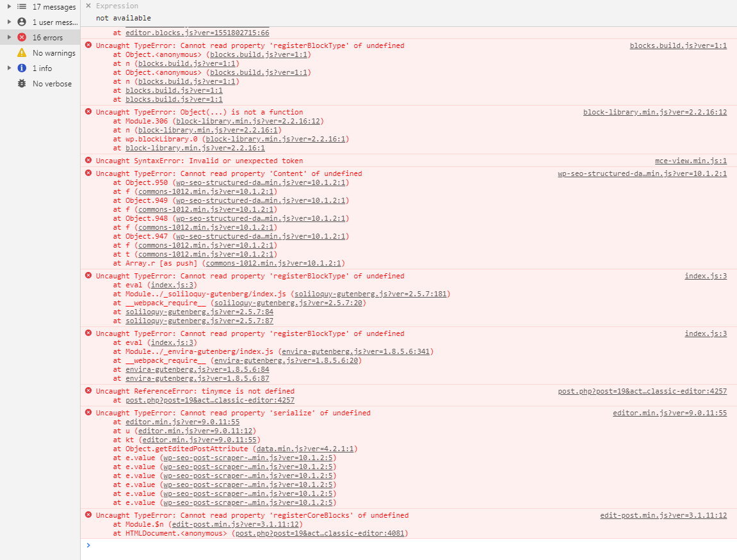The image size is (737, 560).
Task: Expand the 17 messages group
Action: click(8, 6)
